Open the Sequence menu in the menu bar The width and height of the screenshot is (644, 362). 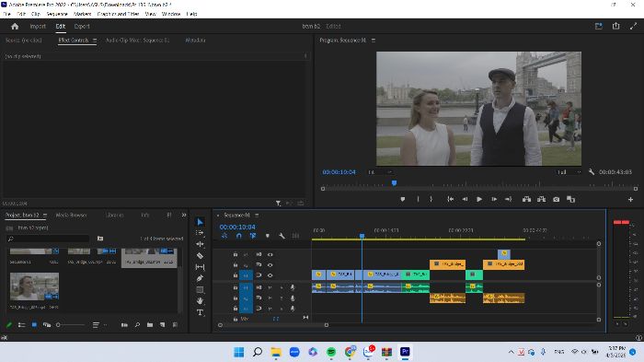click(57, 14)
